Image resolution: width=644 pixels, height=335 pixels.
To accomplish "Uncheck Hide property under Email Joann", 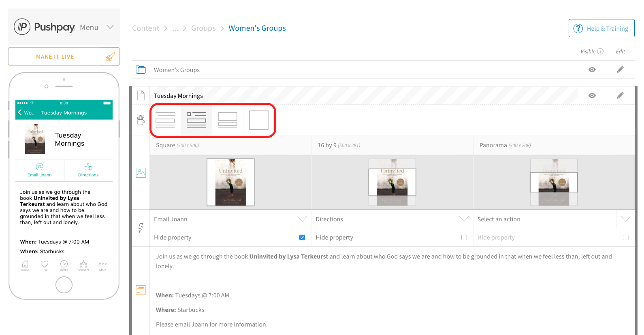I will pyautogui.click(x=302, y=237).
